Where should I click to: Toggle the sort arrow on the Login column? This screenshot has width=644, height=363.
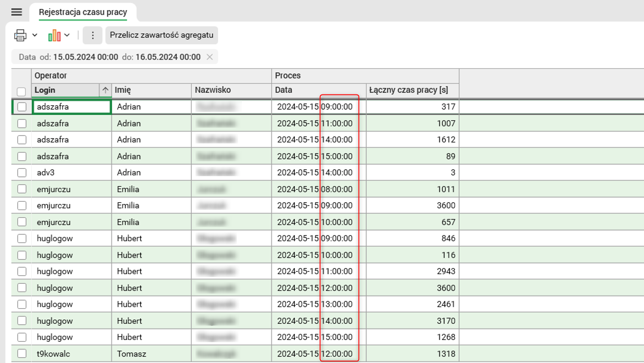tap(105, 90)
